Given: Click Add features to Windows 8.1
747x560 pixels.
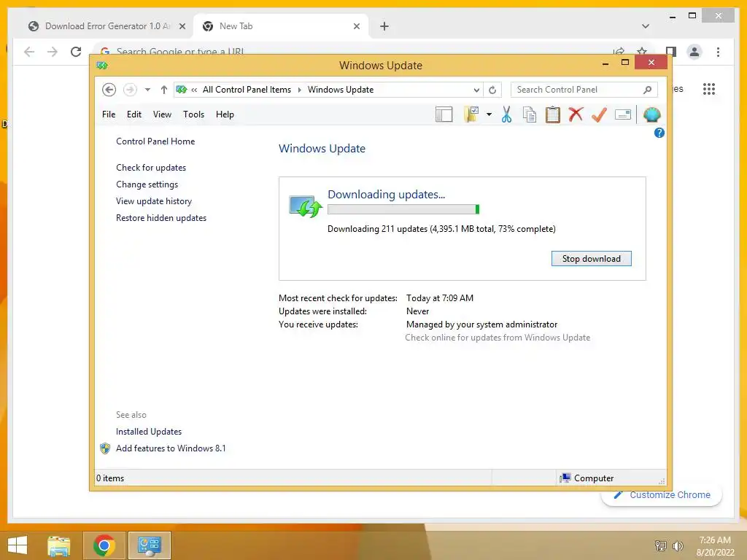Looking at the screenshot, I should pos(171,448).
